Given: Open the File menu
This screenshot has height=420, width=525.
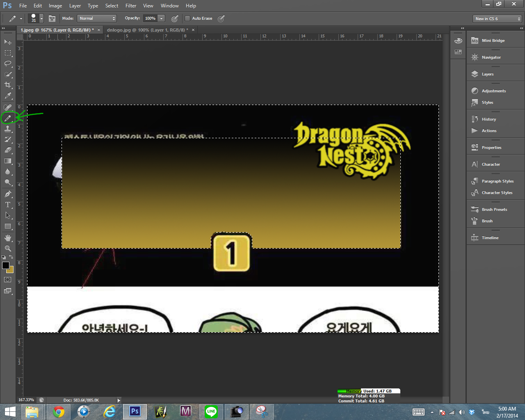Looking at the screenshot, I should coord(23,6).
